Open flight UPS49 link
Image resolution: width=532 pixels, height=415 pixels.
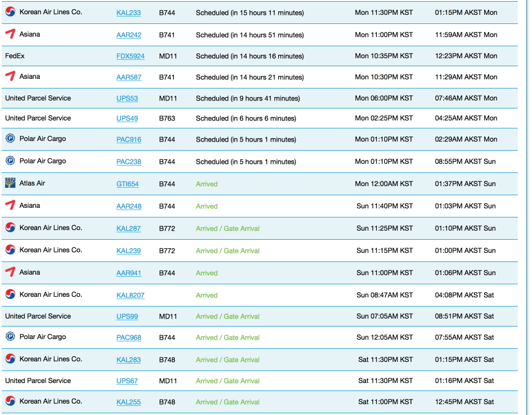[x=127, y=119]
